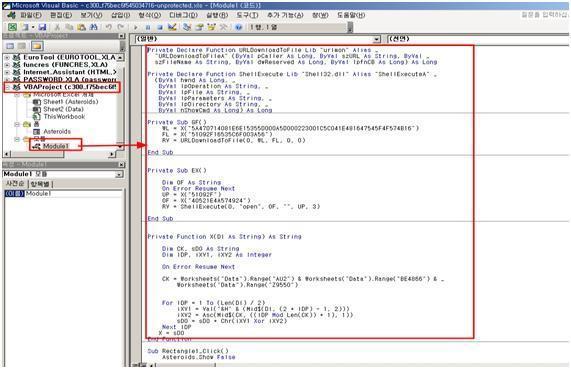
Task: Expand the funcres (FUNCRES.XLA) project node
Action: 7,65
